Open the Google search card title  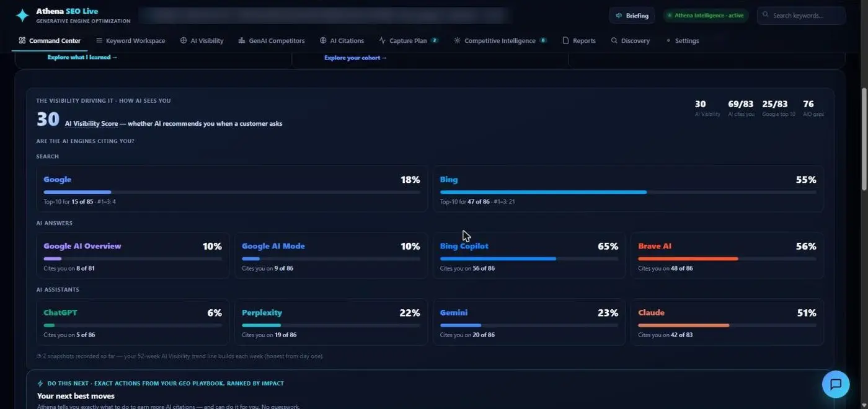tap(57, 180)
